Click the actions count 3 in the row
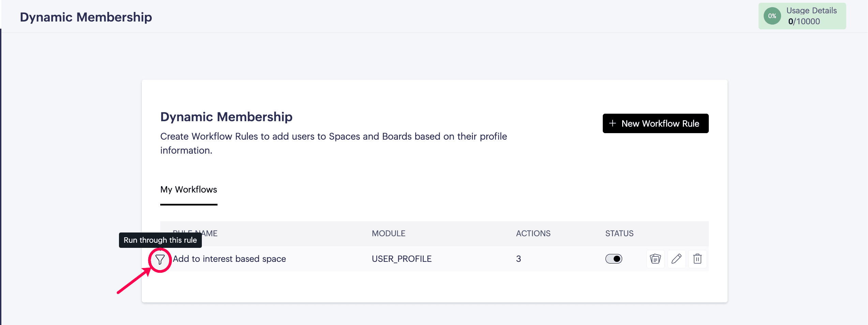 click(x=518, y=259)
